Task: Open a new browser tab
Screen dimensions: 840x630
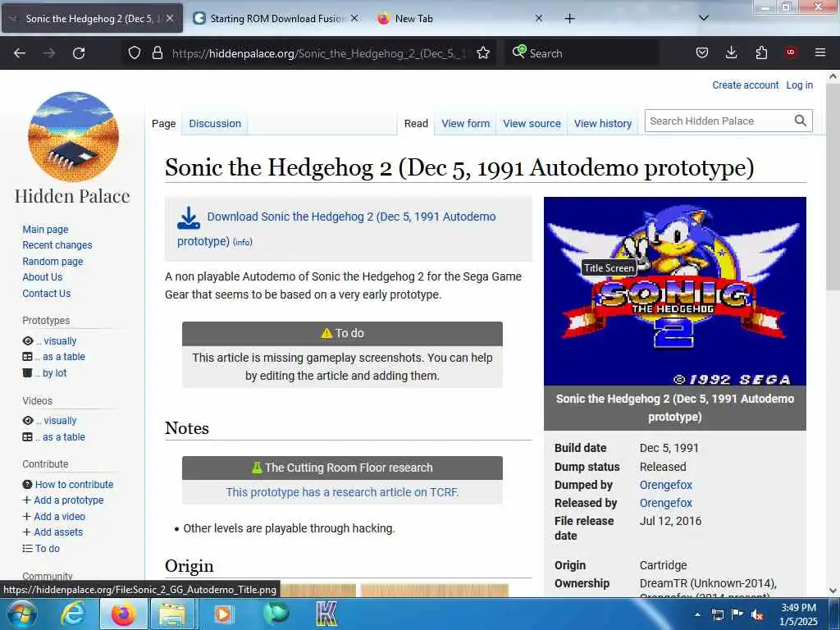Action: (x=569, y=19)
